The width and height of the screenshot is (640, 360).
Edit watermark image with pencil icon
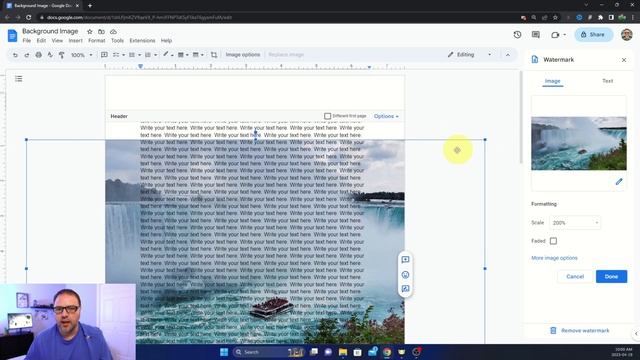[619, 182]
